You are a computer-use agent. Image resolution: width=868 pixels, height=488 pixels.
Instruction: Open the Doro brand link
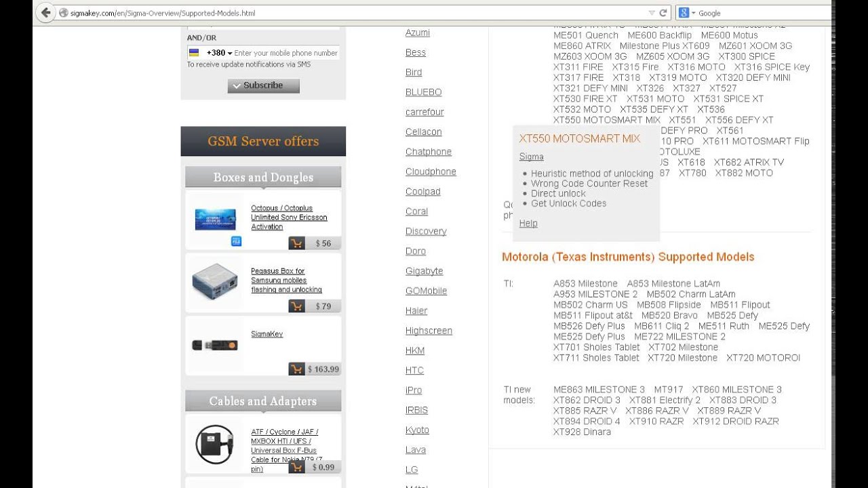pyautogui.click(x=416, y=251)
